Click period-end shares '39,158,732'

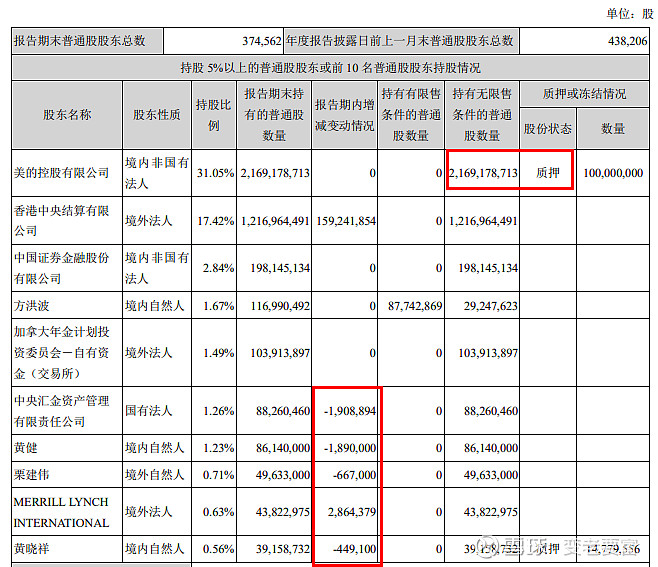(x=283, y=549)
